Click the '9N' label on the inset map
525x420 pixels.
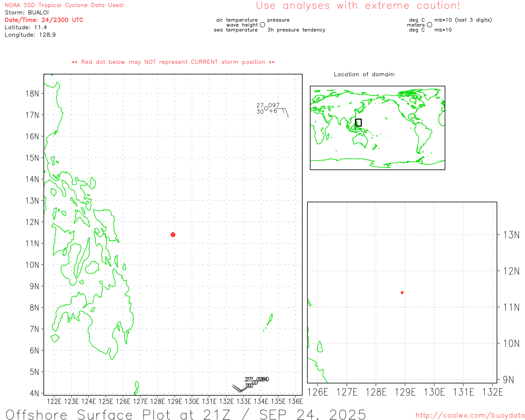tap(509, 380)
